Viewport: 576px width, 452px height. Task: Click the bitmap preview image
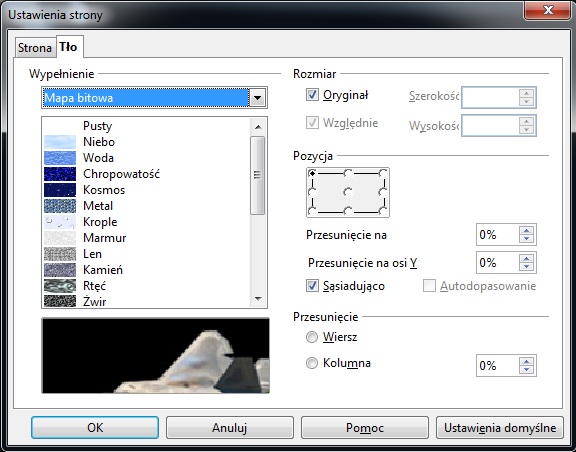pos(156,356)
